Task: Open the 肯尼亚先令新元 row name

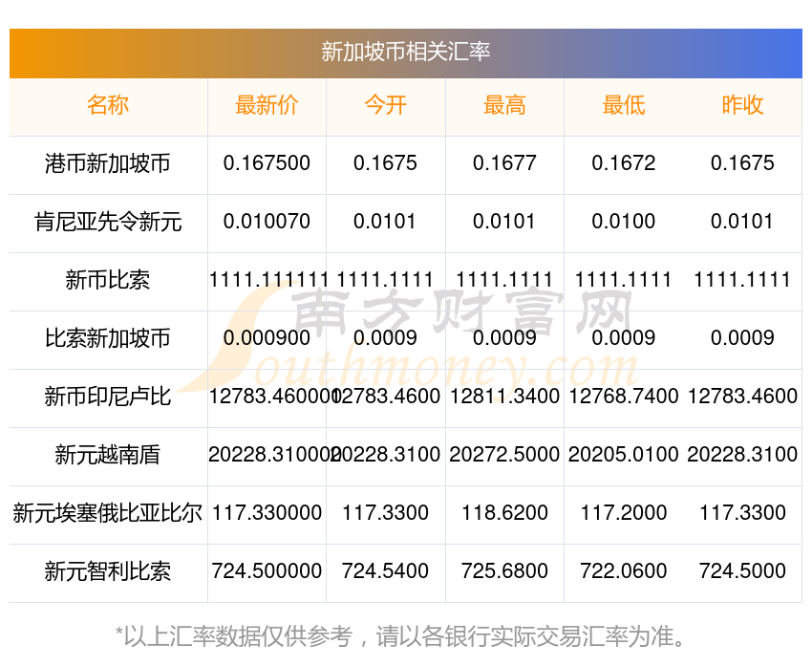Action: click(108, 223)
